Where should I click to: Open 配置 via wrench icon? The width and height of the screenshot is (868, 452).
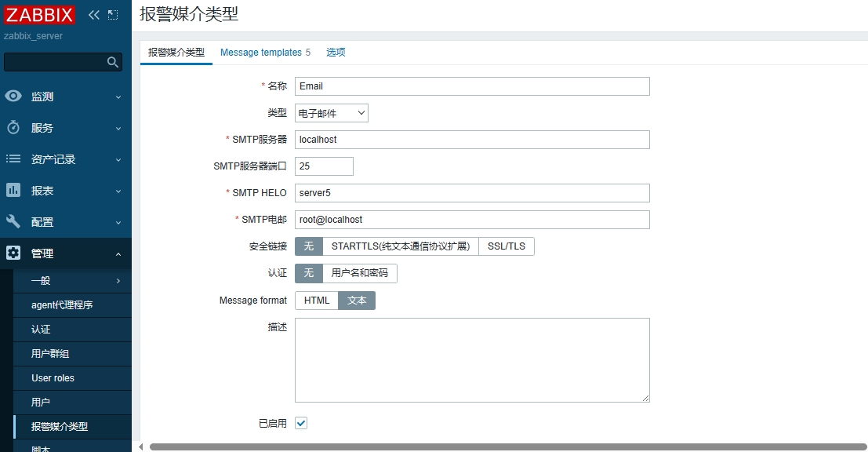tap(13, 222)
